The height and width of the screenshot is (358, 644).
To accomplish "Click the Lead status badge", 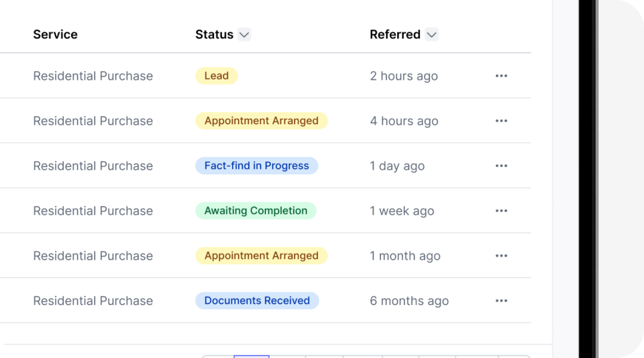I will click(x=216, y=76).
